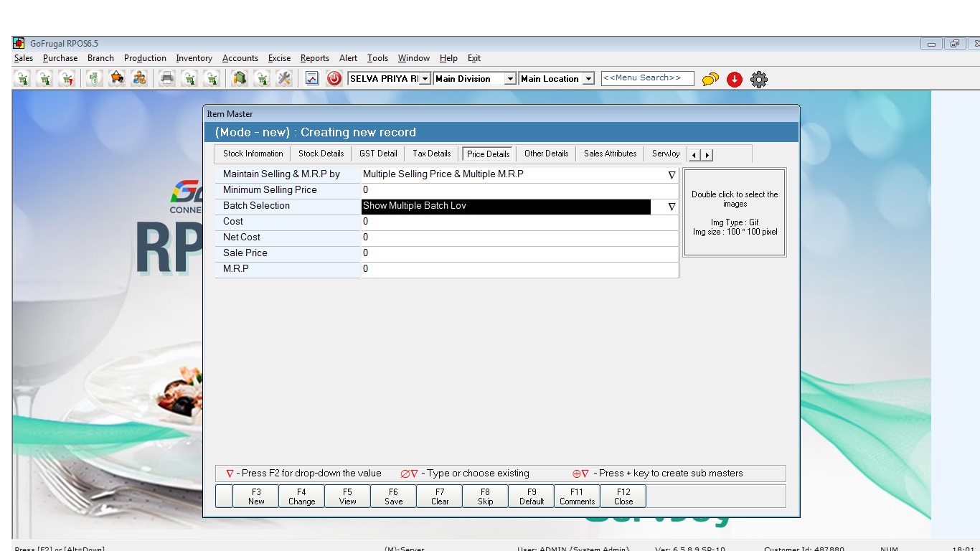Click the Sale Price value field
Image resolution: width=980 pixels, height=551 pixels.
[x=519, y=253]
